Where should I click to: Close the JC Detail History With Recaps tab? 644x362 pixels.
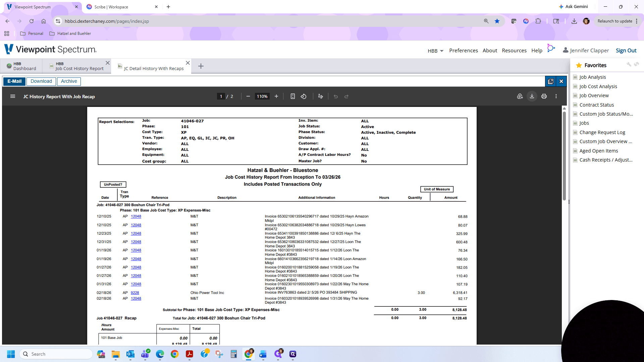(x=188, y=63)
